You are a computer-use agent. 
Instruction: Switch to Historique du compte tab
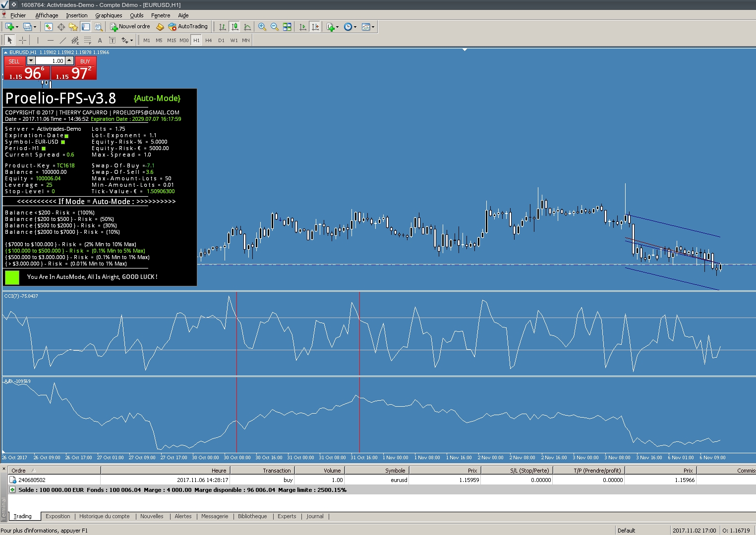pos(104,516)
